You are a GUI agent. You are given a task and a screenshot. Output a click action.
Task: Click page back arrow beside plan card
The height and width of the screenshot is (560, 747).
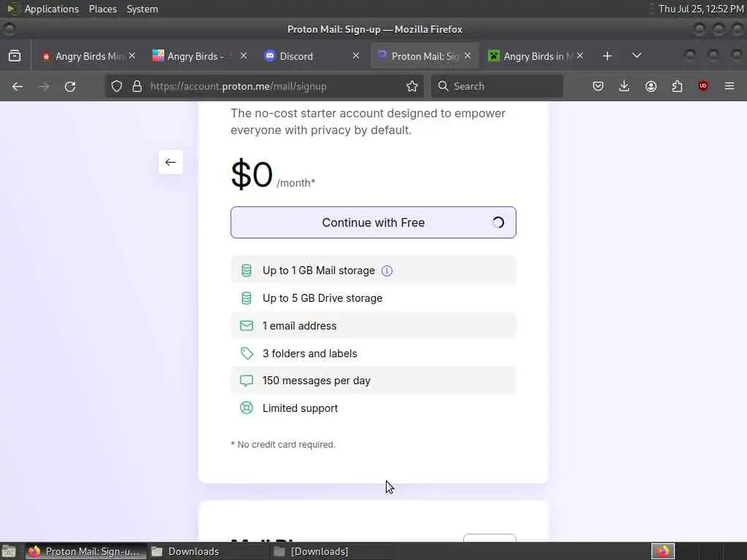click(x=171, y=162)
